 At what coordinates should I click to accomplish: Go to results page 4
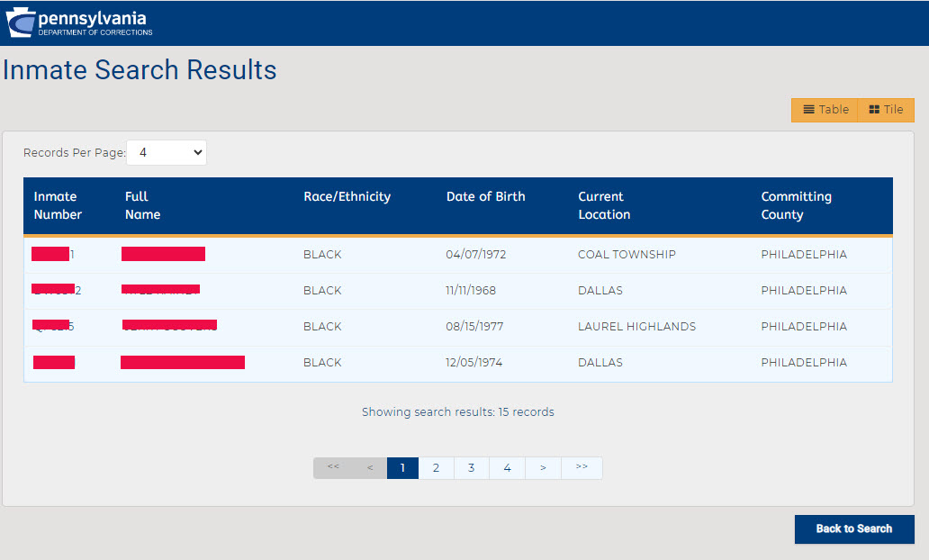507,468
